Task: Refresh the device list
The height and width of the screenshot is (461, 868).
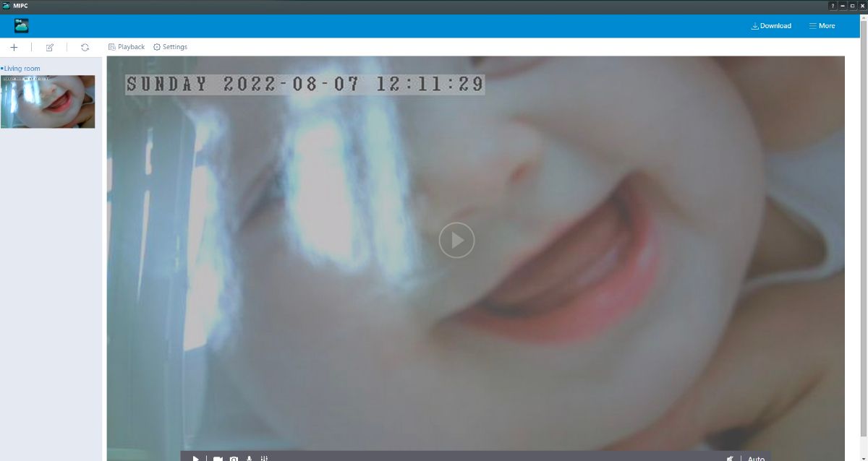Action: (x=85, y=47)
